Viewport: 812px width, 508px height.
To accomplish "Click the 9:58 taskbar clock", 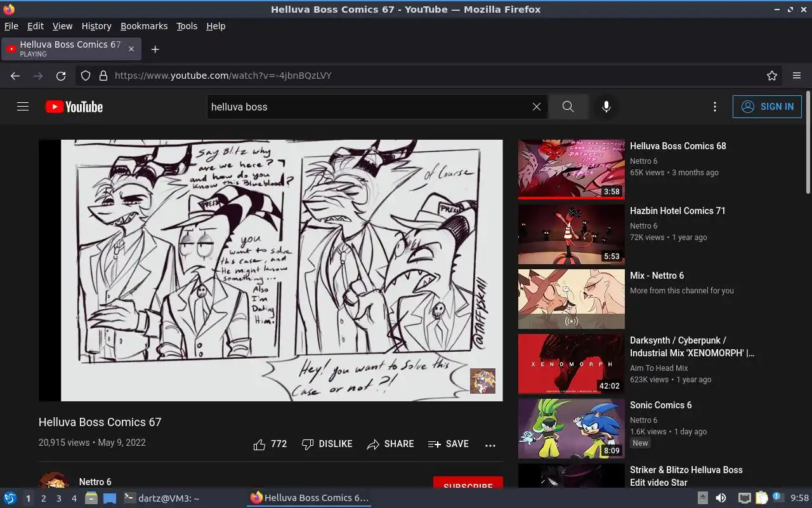I will click(799, 498).
